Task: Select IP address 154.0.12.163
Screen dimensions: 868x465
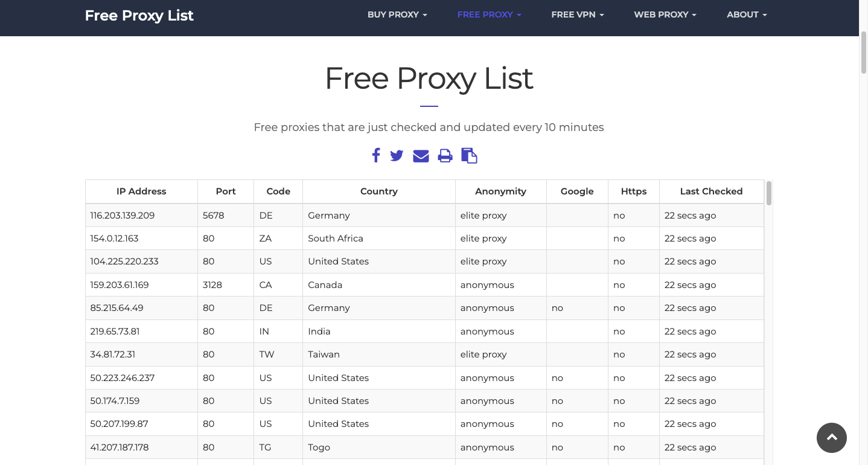Action: click(115, 239)
